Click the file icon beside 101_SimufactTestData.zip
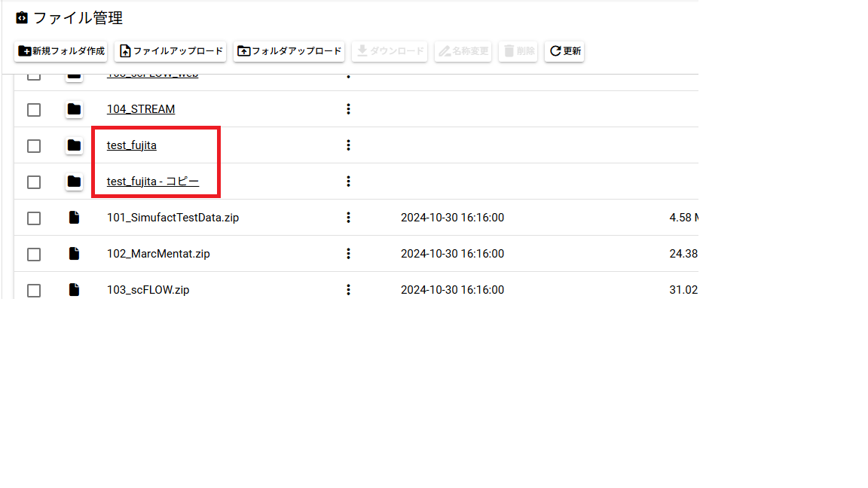Screen dimensions: 868x488 coord(74,218)
